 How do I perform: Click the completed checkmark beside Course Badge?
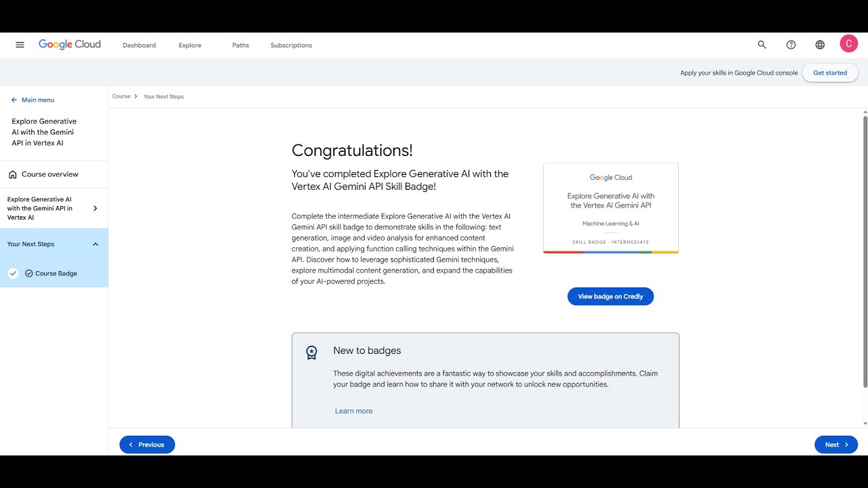[x=13, y=273]
